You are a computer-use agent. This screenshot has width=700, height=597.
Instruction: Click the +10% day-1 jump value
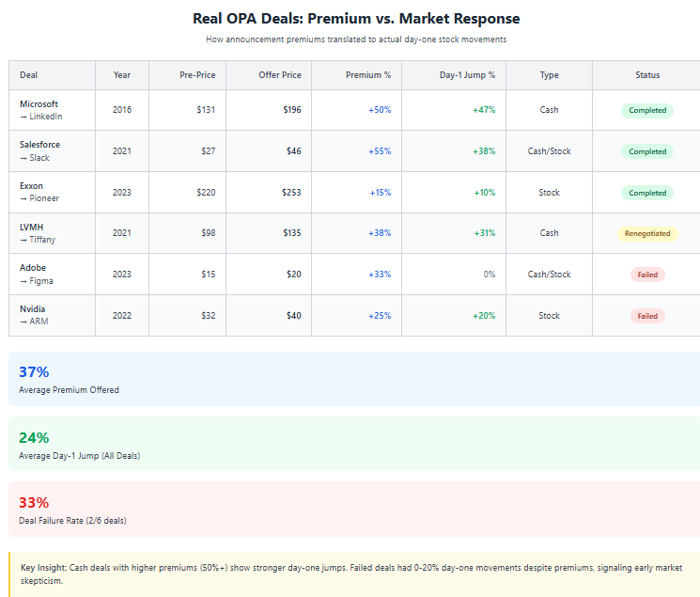(x=485, y=193)
